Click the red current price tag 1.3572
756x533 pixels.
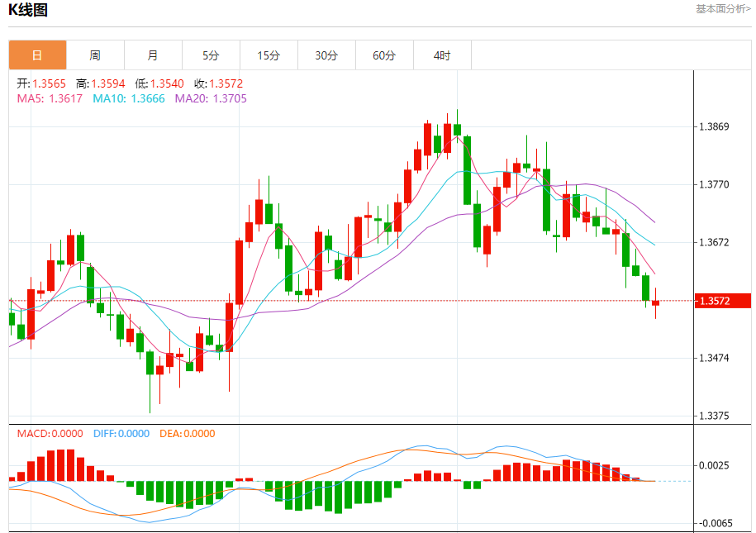[723, 301]
